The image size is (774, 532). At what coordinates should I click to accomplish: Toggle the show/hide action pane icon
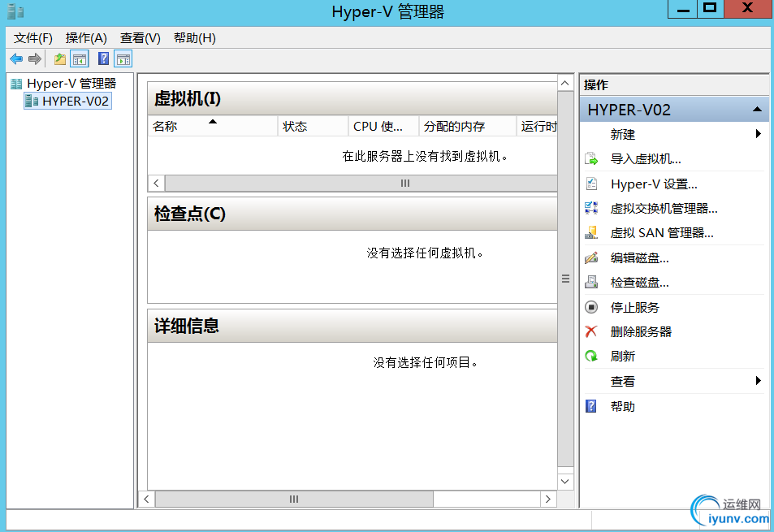point(123,59)
